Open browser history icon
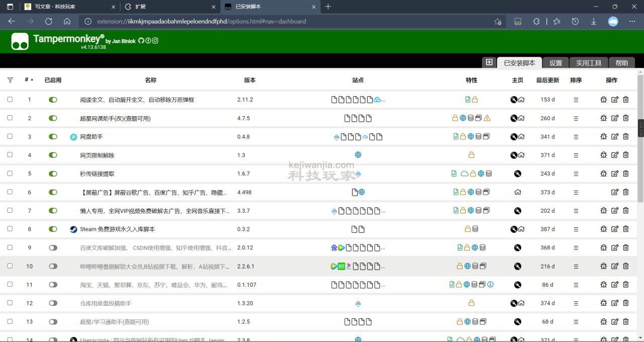This screenshot has height=342, width=644. (x=575, y=22)
